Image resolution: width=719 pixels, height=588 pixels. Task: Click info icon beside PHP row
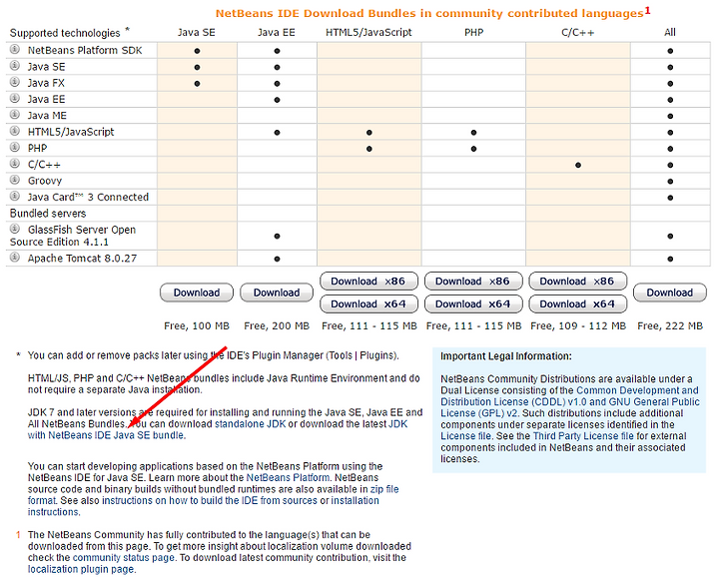pos(15,147)
